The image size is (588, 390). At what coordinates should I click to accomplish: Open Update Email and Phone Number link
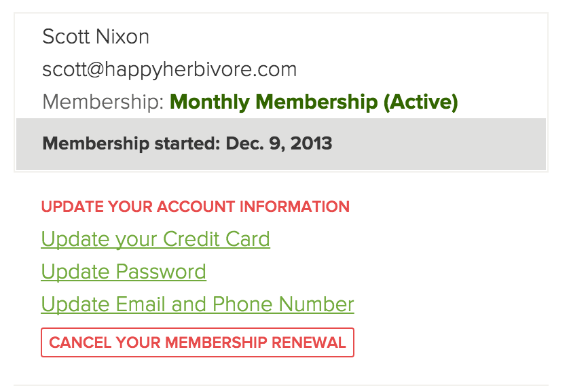(198, 304)
